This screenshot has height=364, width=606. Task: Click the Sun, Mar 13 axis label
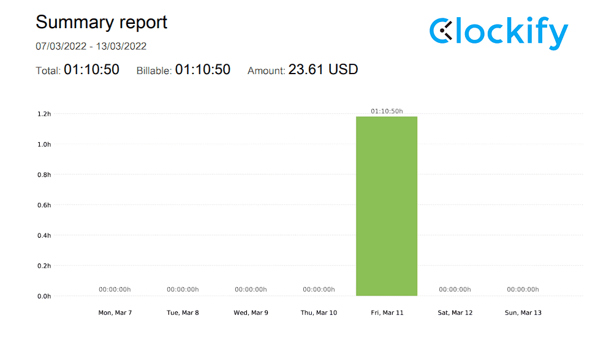[523, 313]
